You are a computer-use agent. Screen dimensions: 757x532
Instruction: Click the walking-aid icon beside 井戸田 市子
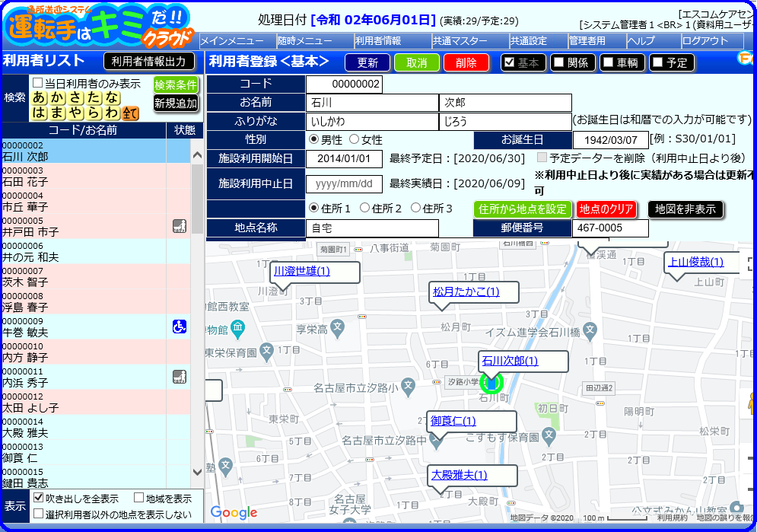180,226
